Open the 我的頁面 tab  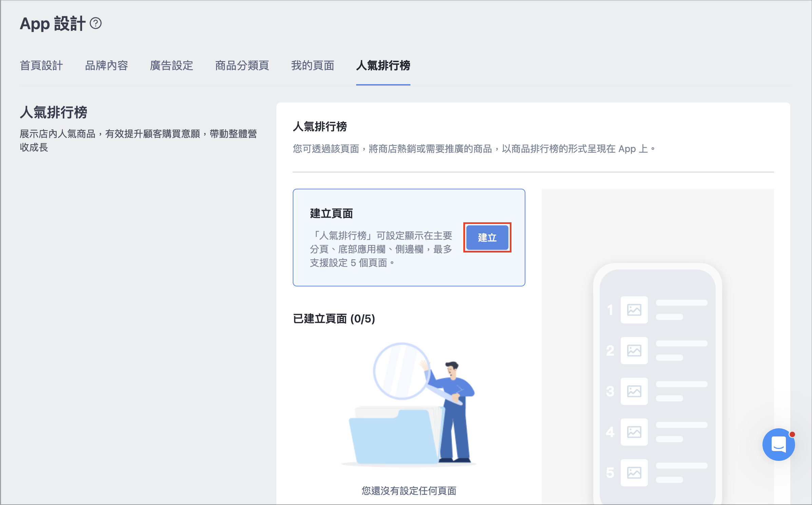[x=313, y=66]
